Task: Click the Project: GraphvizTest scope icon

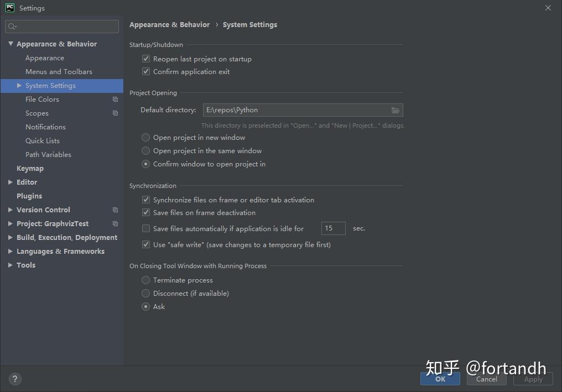Action: click(x=115, y=223)
